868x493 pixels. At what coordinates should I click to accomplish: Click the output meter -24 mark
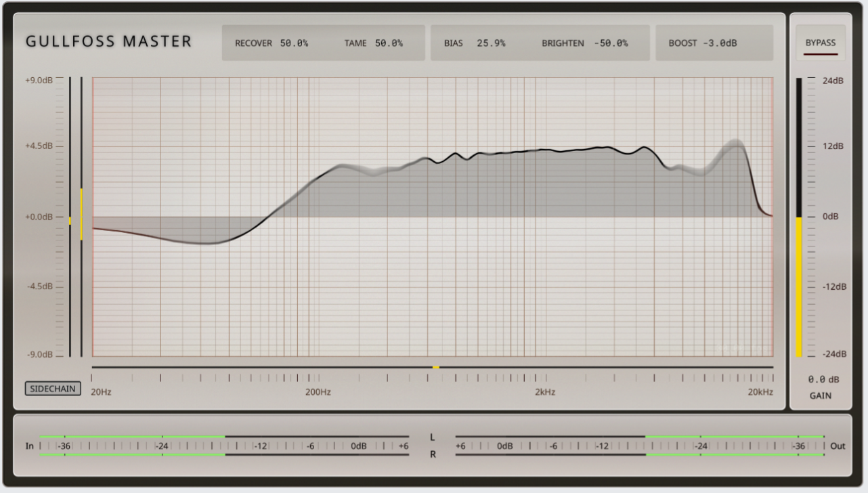[701, 446]
